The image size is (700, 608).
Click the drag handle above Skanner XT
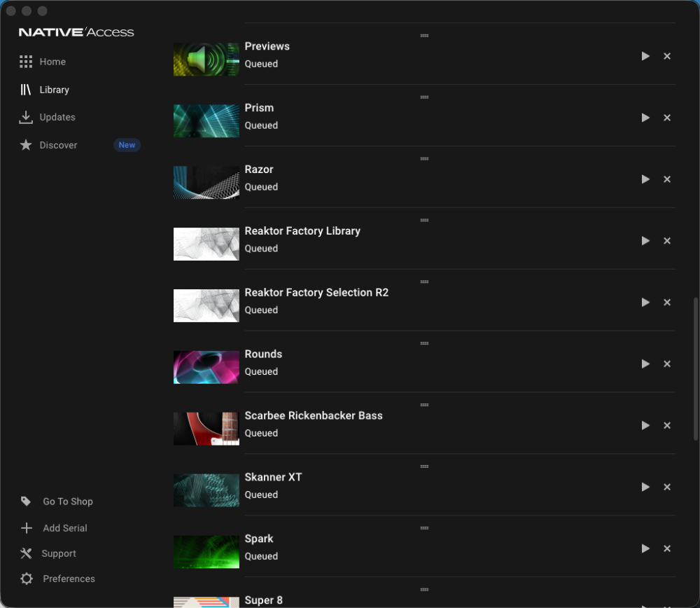pyautogui.click(x=424, y=467)
